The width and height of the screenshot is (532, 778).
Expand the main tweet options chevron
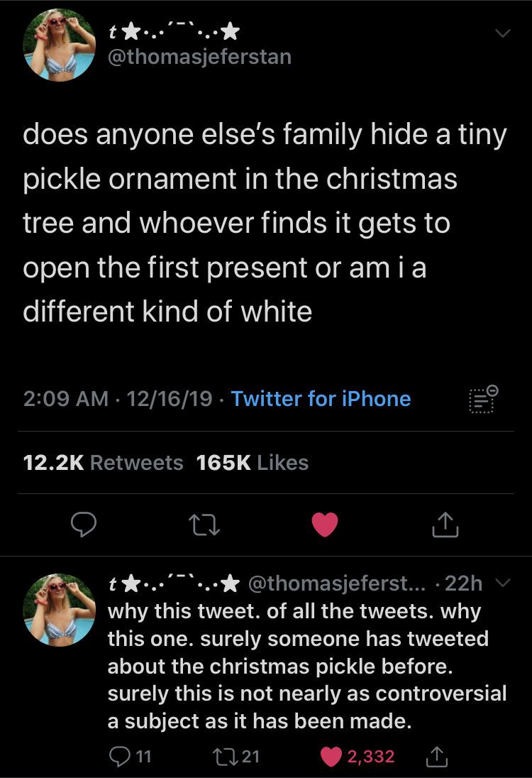[502, 33]
